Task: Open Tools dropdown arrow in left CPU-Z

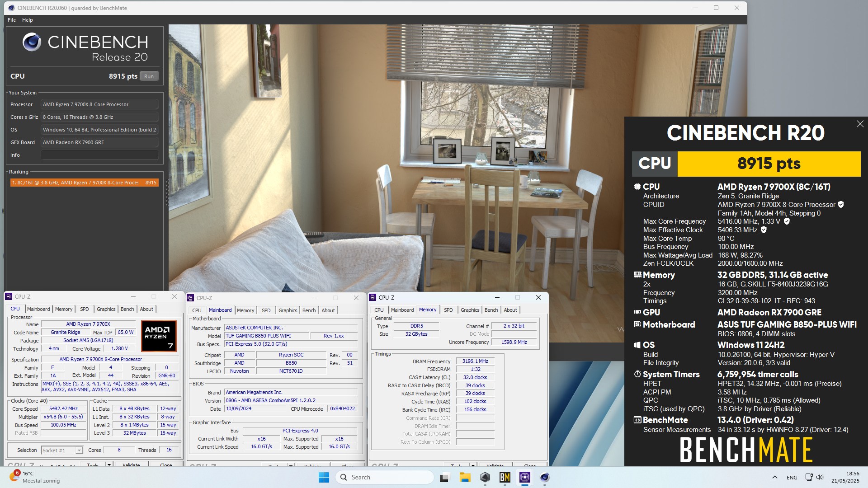Action: (x=109, y=465)
